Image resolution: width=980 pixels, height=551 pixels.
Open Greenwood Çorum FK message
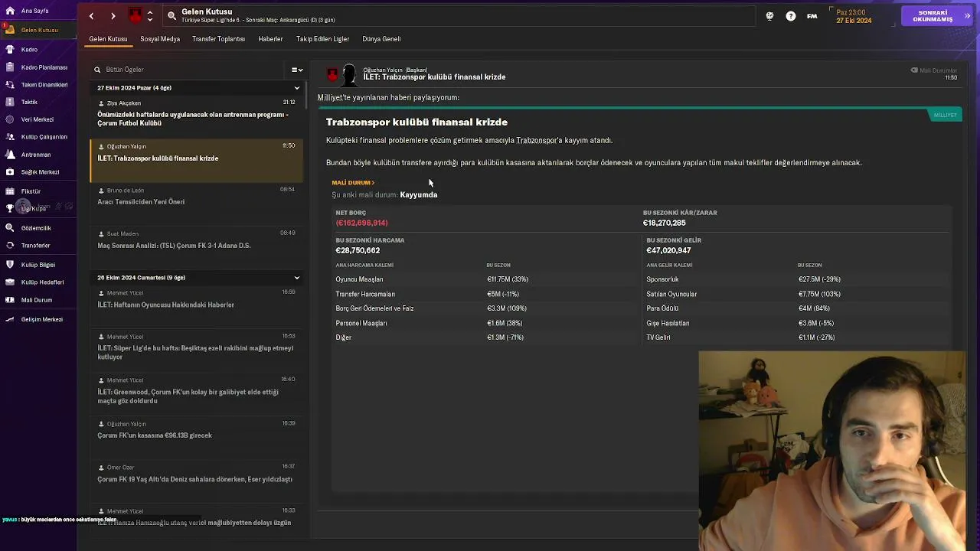click(x=197, y=394)
